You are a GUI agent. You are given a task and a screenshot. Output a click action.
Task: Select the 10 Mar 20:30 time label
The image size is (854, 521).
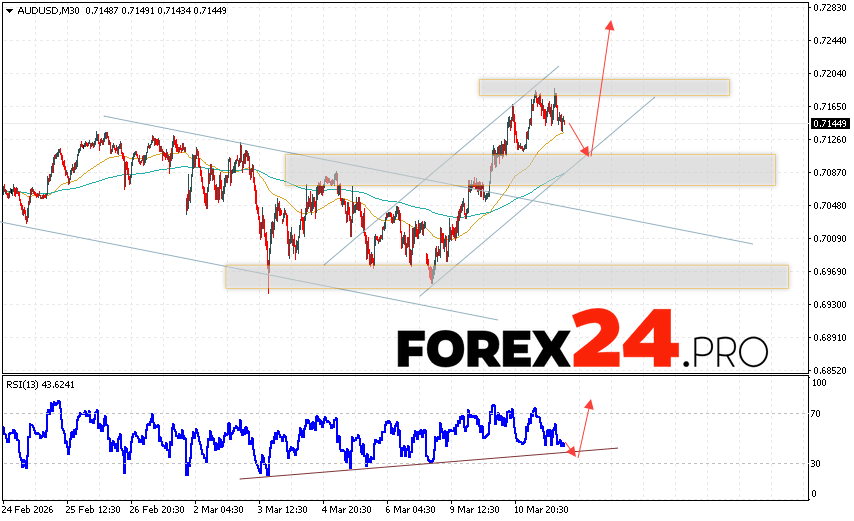542,508
